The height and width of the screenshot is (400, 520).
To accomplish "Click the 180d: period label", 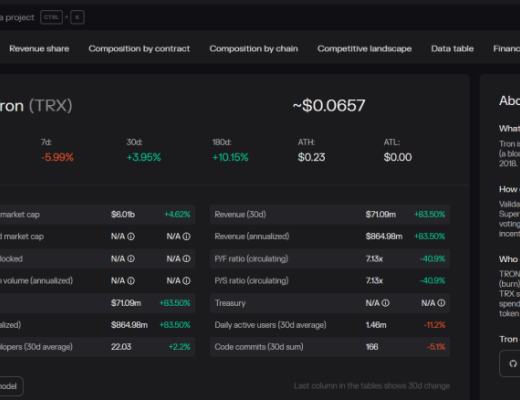I will 222,142.
